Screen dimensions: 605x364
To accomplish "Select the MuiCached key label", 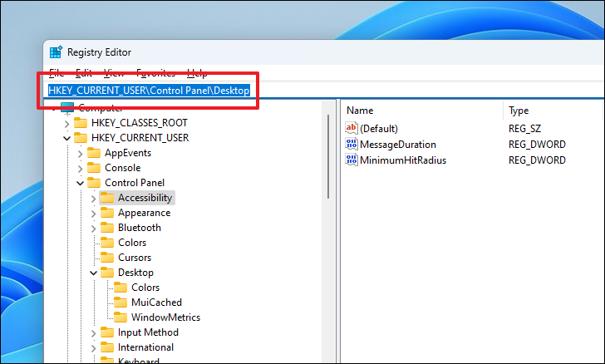I will pos(156,303).
